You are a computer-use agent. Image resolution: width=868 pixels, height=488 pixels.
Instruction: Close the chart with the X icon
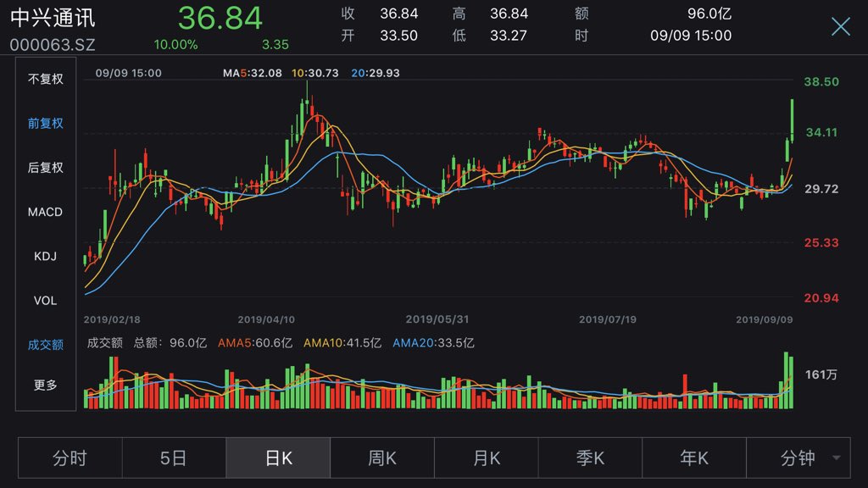click(x=840, y=26)
